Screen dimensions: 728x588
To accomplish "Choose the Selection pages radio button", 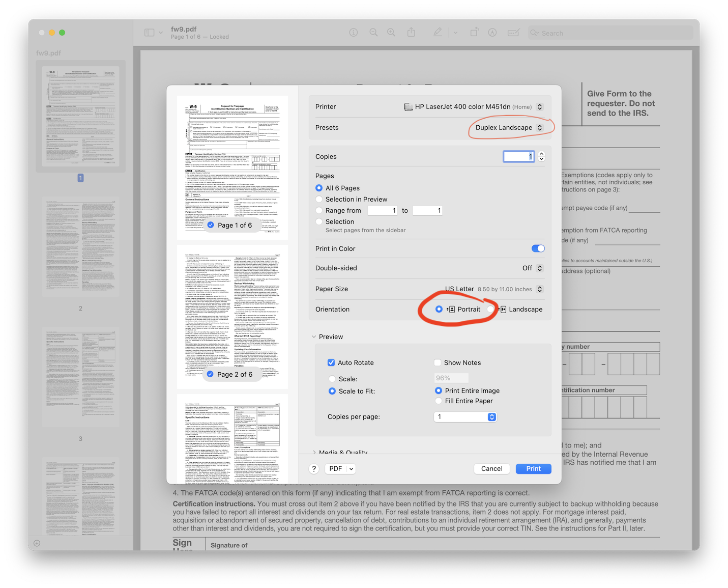I will 319,221.
